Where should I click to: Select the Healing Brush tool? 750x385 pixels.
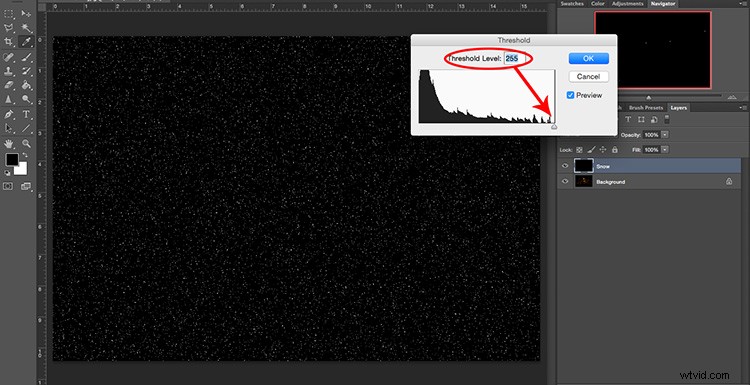click(9, 57)
